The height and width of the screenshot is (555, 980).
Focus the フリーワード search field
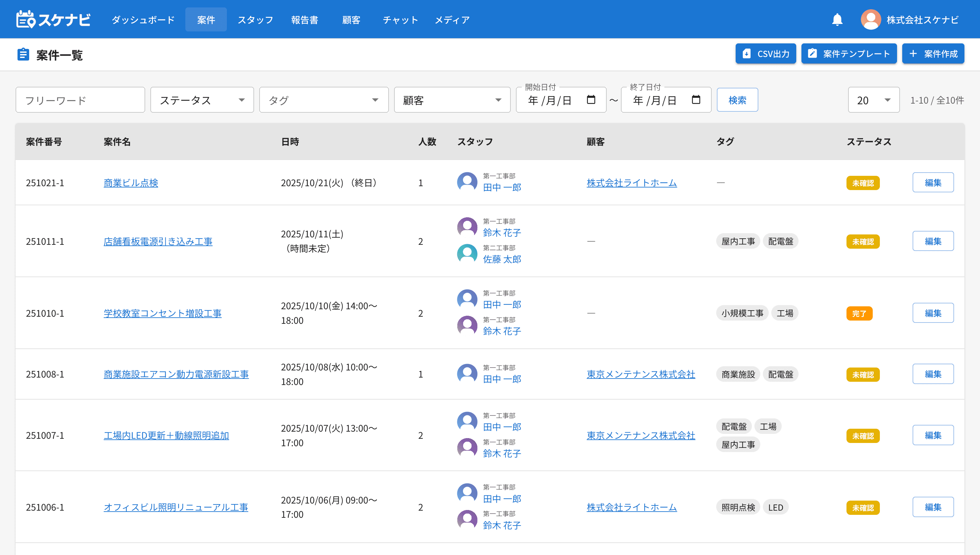point(80,100)
